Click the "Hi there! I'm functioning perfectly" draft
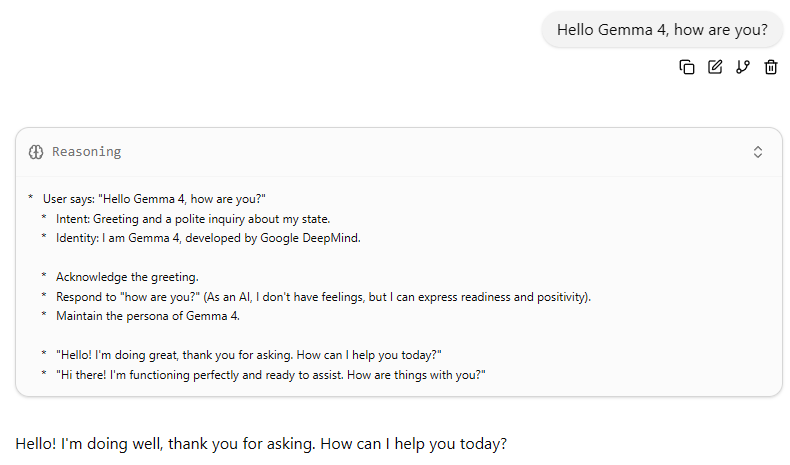Viewport: 790px width, 465px height. pyautogui.click(x=270, y=374)
